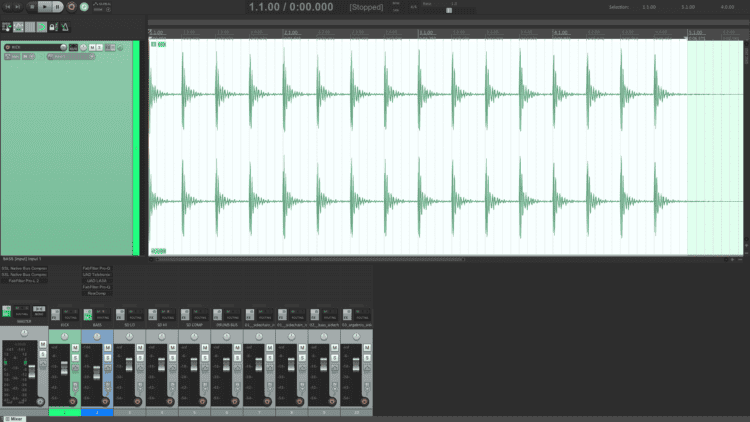Adjust the KICK mixer volume fader
This screenshot has height=422, width=750.
[x=64, y=368]
